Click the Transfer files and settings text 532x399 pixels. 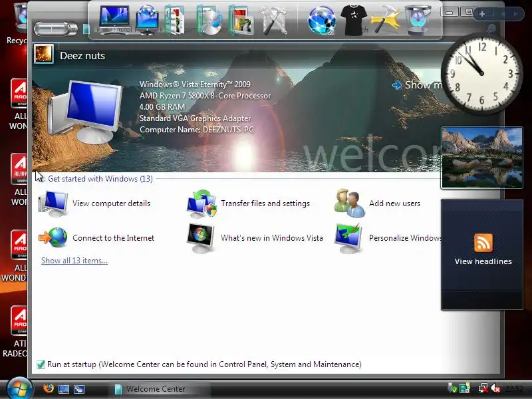pos(265,203)
